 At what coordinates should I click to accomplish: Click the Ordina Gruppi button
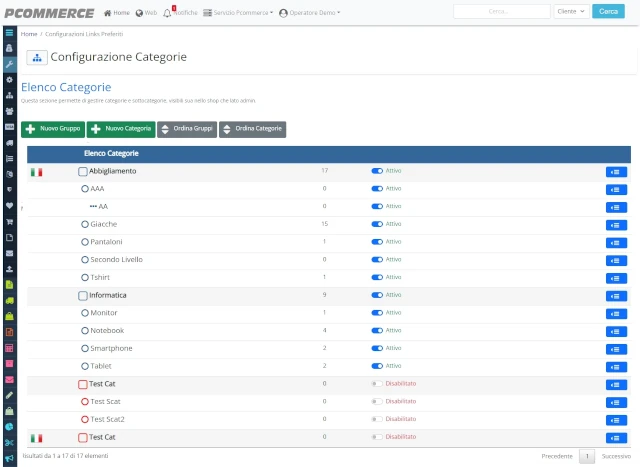click(x=187, y=129)
